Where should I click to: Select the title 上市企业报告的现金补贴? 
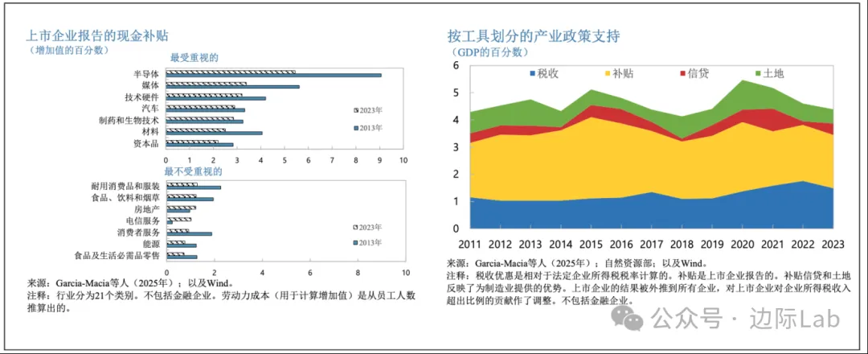[97, 36]
